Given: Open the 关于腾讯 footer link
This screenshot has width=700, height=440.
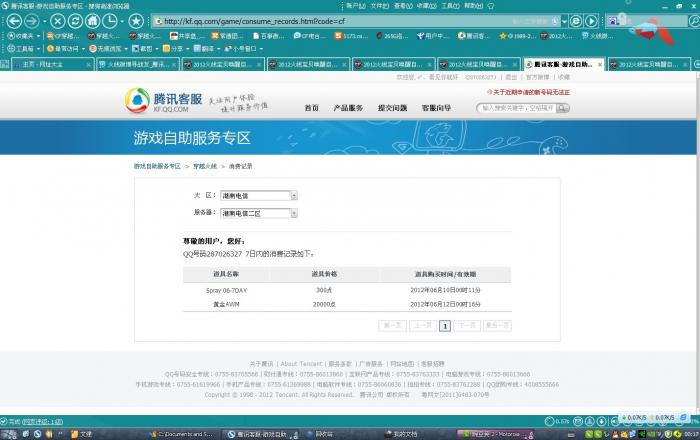Looking at the screenshot, I should point(261,364).
